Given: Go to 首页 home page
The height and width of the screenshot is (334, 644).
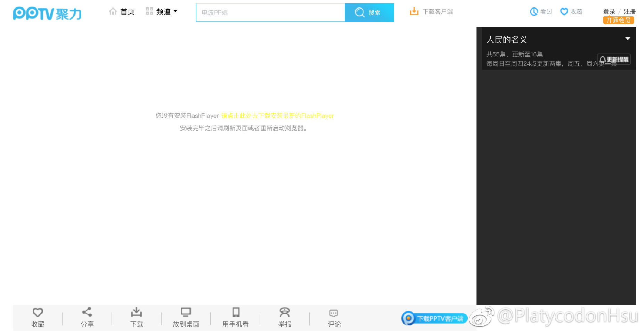Looking at the screenshot, I should (x=122, y=12).
